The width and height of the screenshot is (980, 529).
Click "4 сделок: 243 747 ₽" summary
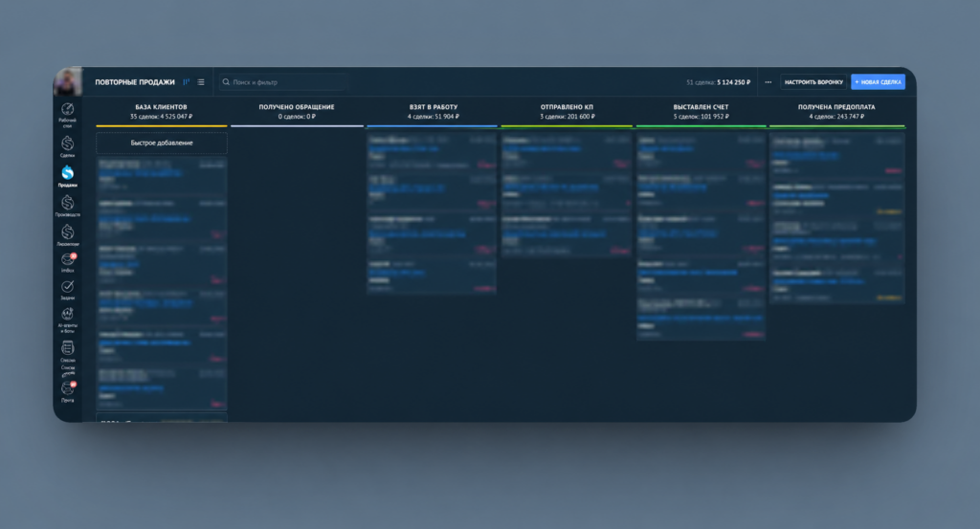[x=836, y=116]
